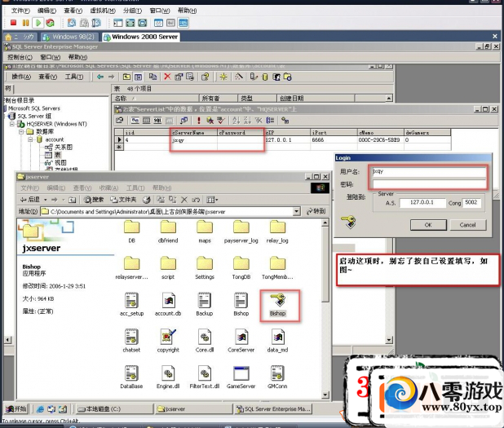Screen dimensions: 504x428
Task: Select the copyright file
Action: (168, 341)
